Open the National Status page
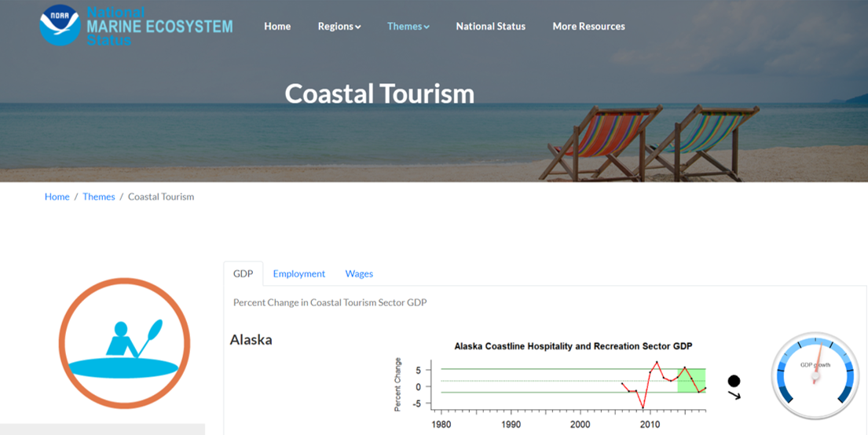The height and width of the screenshot is (435, 868). tap(490, 26)
